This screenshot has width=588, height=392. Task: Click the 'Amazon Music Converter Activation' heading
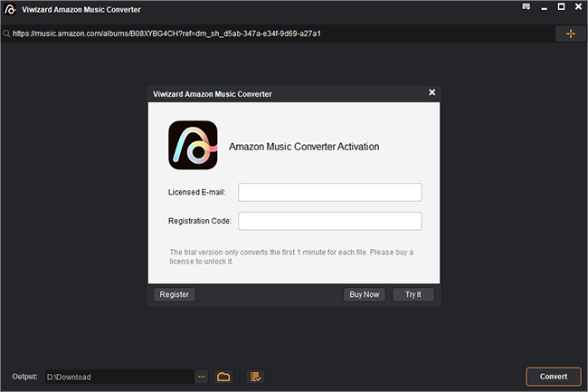point(304,147)
